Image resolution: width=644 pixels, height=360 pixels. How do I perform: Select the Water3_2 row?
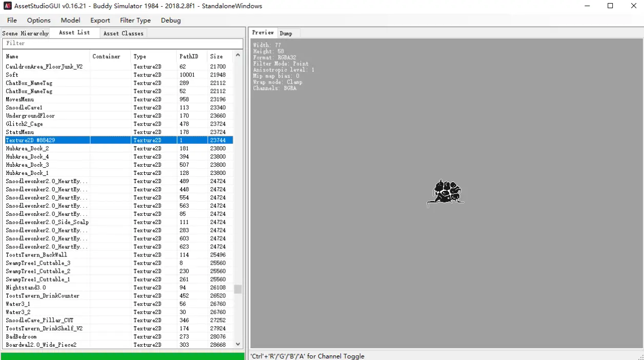coord(118,312)
